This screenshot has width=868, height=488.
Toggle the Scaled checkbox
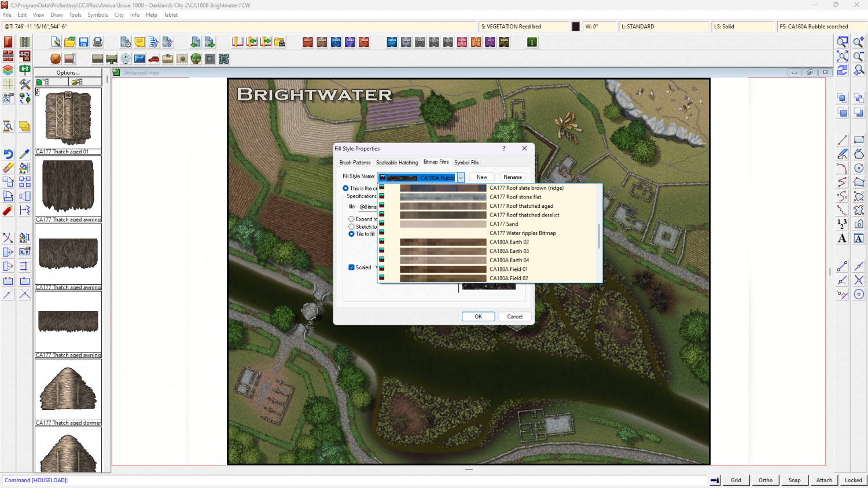(351, 267)
